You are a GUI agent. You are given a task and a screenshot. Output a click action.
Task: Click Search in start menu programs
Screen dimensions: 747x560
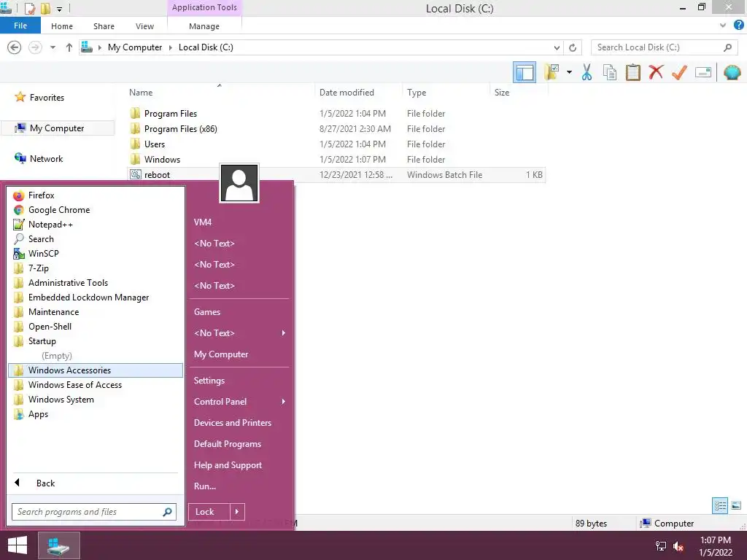(x=96, y=239)
